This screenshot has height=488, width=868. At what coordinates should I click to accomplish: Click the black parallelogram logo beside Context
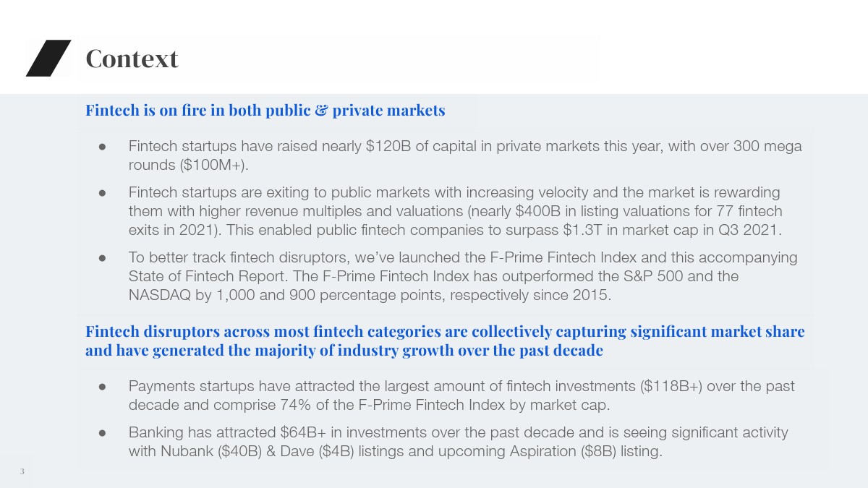48,58
